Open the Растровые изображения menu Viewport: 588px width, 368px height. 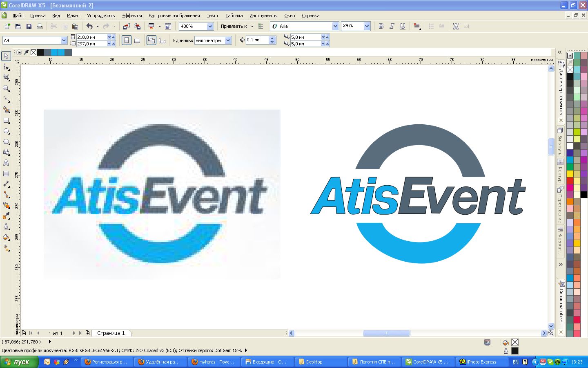[x=174, y=16]
